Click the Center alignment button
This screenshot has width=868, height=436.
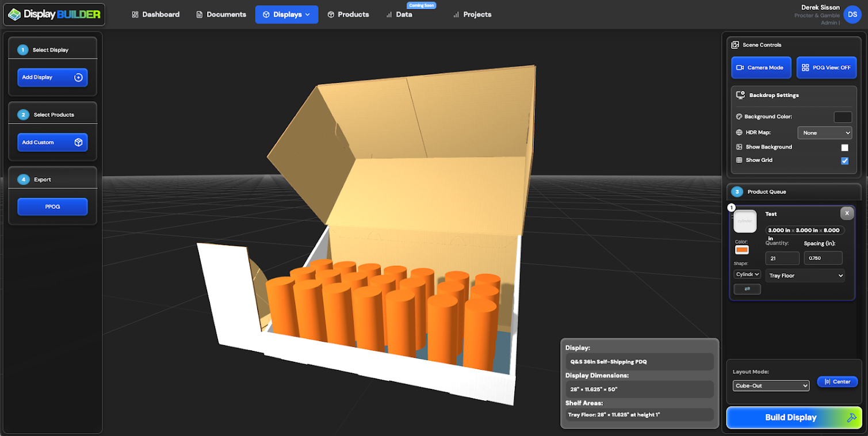[x=837, y=382]
